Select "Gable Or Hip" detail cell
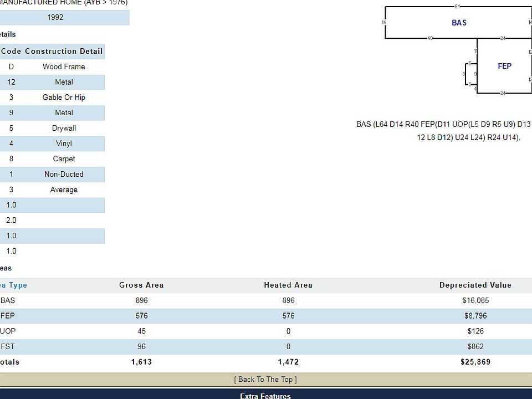 pos(64,98)
